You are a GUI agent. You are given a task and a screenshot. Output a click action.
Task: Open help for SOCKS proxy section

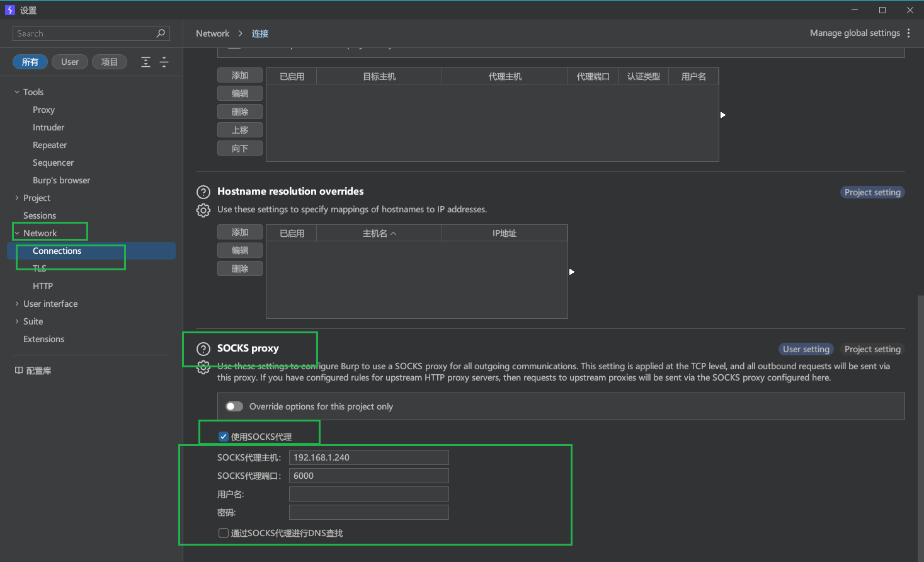click(203, 348)
